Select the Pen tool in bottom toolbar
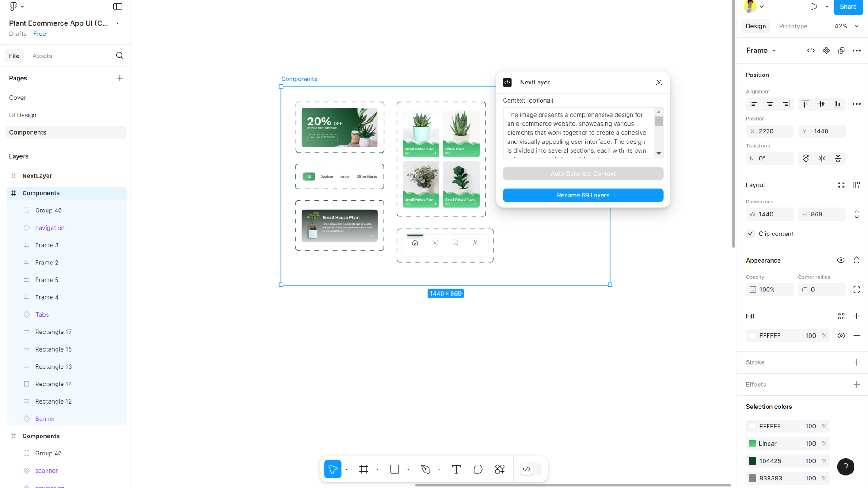Viewport: 868px width, 488px height. [x=425, y=469]
